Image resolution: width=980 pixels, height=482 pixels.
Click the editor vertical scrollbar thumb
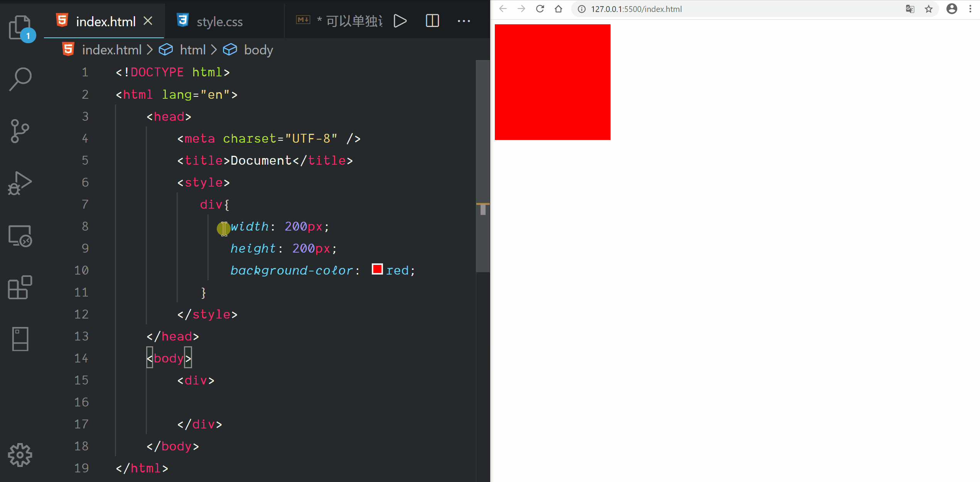tap(483, 166)
